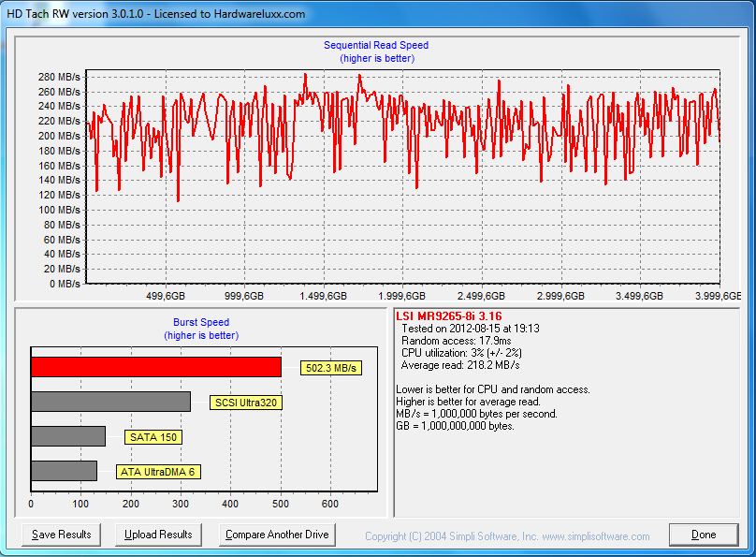Click Average read: 218.2 MB/s line
Image resolution: width=756 pixels, height=557 pixels.
(x=460, y=365)
